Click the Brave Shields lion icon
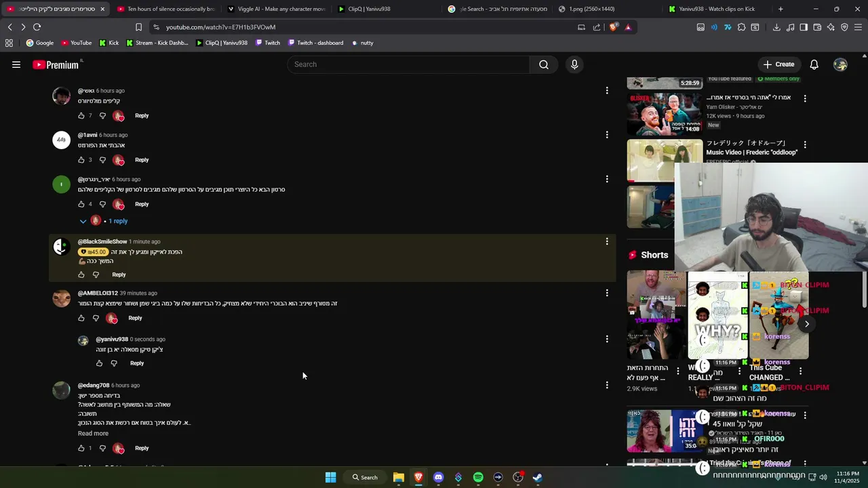Image resolution: width=868 pixels, height=488 pixels. click(x=614, y=27)
